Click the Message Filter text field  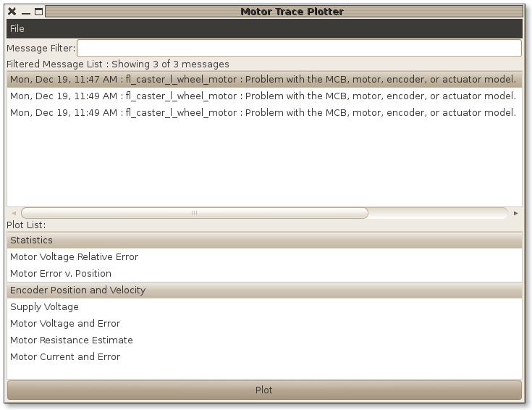[298, 48]
